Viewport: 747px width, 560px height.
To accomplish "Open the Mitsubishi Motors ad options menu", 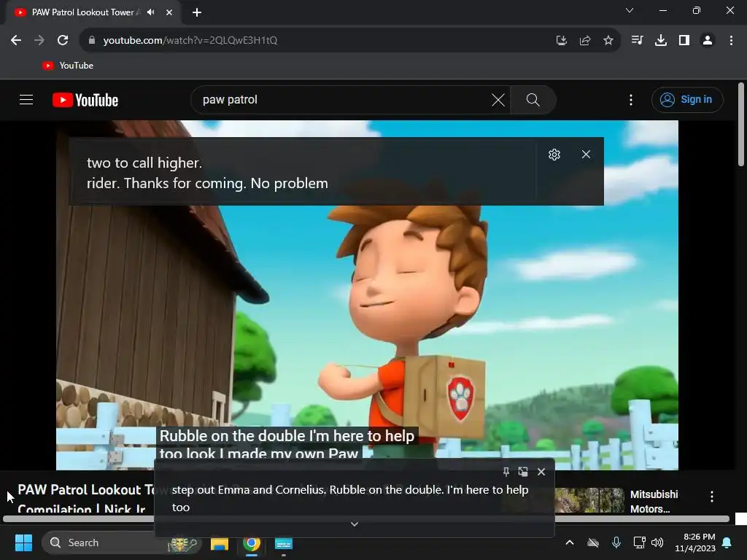I will click(712, 497).
